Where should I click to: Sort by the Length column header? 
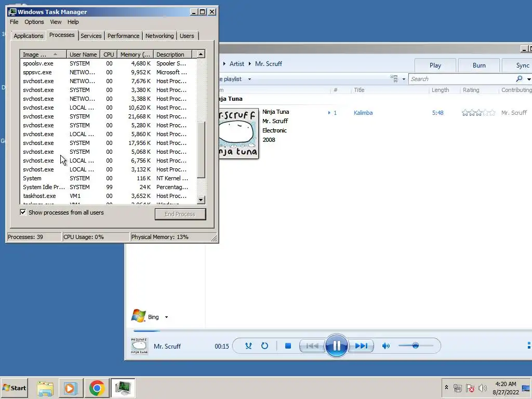click(440, 90)
